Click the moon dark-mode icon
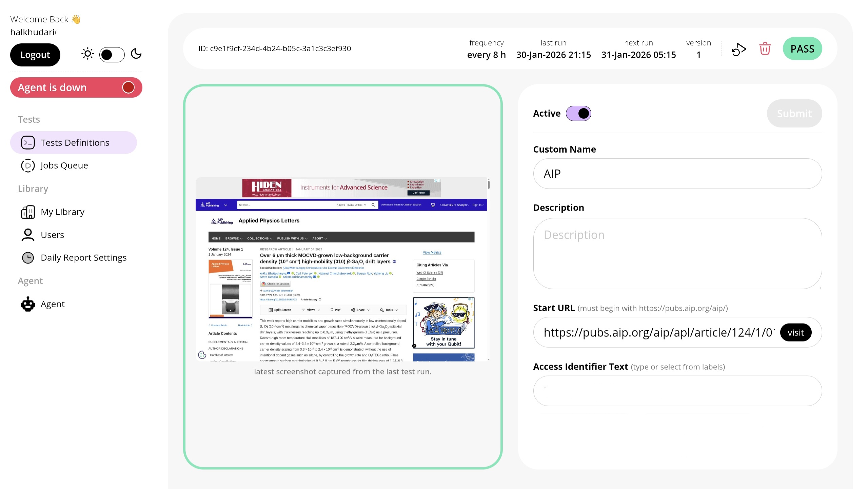 136,54
